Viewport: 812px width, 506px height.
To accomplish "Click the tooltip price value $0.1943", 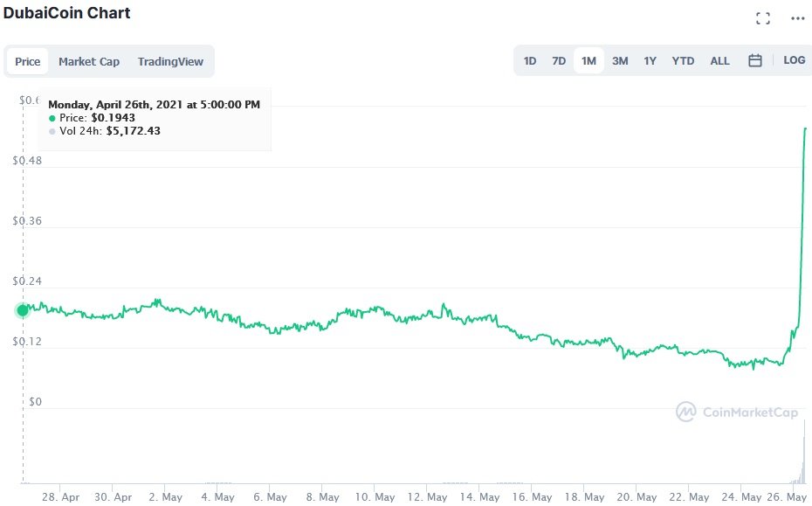I will [113, 118].
